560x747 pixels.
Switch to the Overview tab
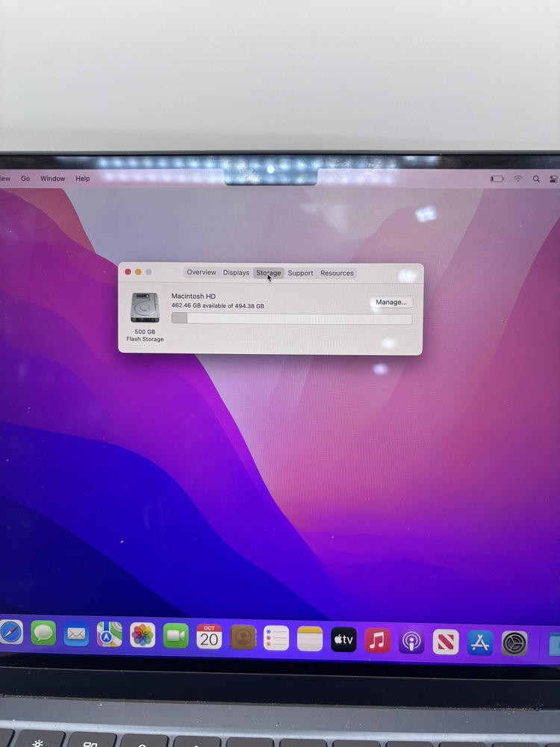[201, 273]
